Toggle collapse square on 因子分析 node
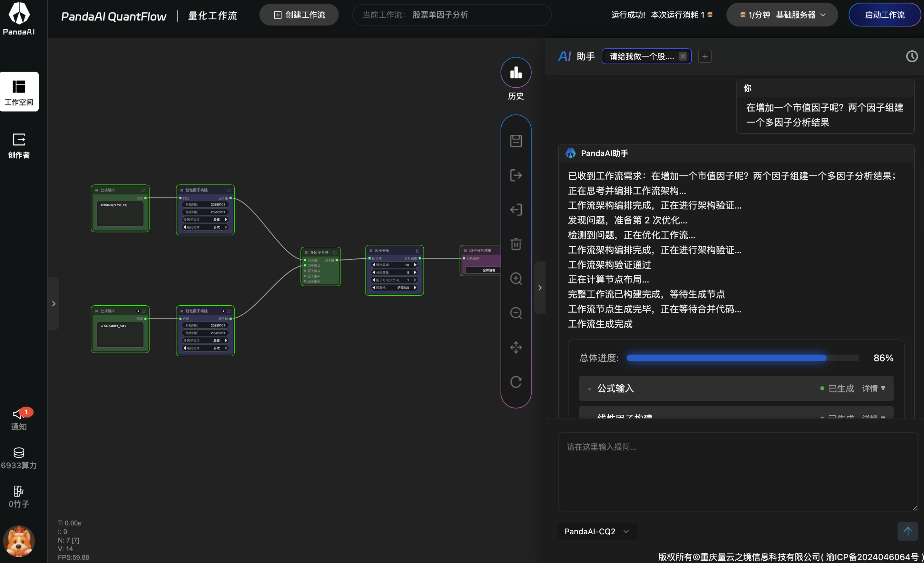The image size is (924, 563). click(371, 251)
